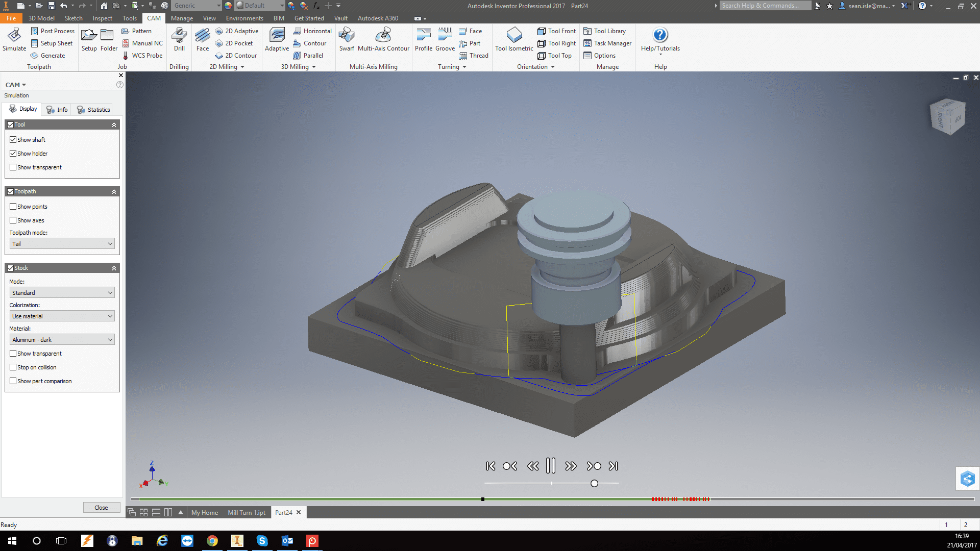Open the stock Material dropdown

point(62,340)
